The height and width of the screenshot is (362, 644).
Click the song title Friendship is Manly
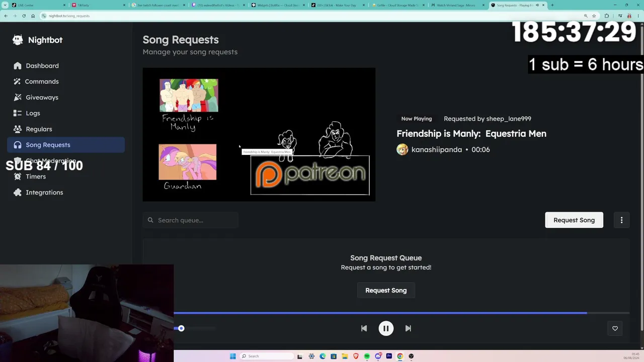pos(471,134)
